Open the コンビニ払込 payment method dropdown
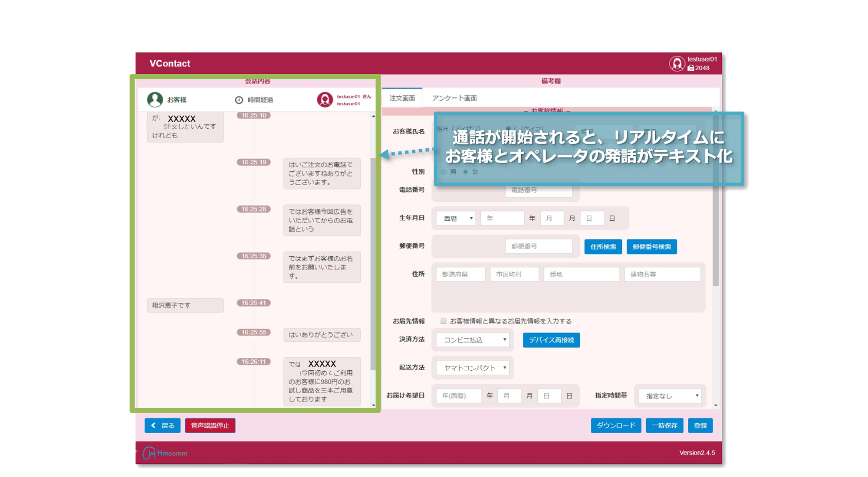The height and width of the screenshot is (477, 868). (x=473, y=340)
